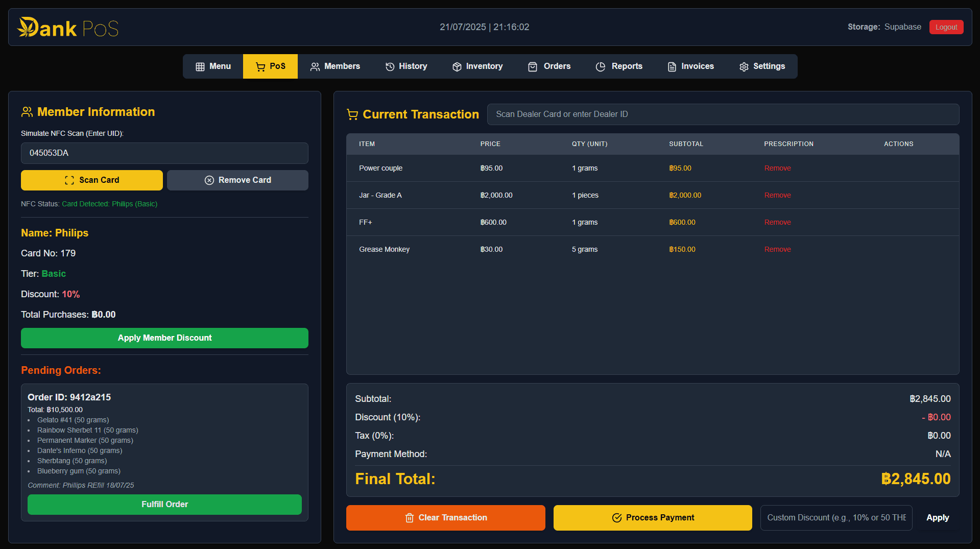Click Clear Transaction with trash icon
This screenshot has width=980, height=549.
445,518
